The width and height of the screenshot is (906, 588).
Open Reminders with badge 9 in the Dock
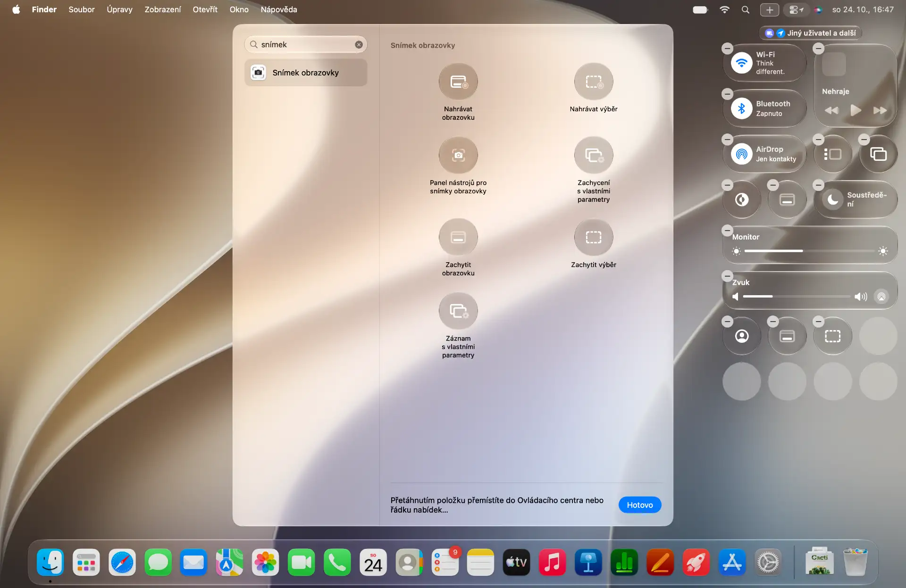tap(445, 562)
